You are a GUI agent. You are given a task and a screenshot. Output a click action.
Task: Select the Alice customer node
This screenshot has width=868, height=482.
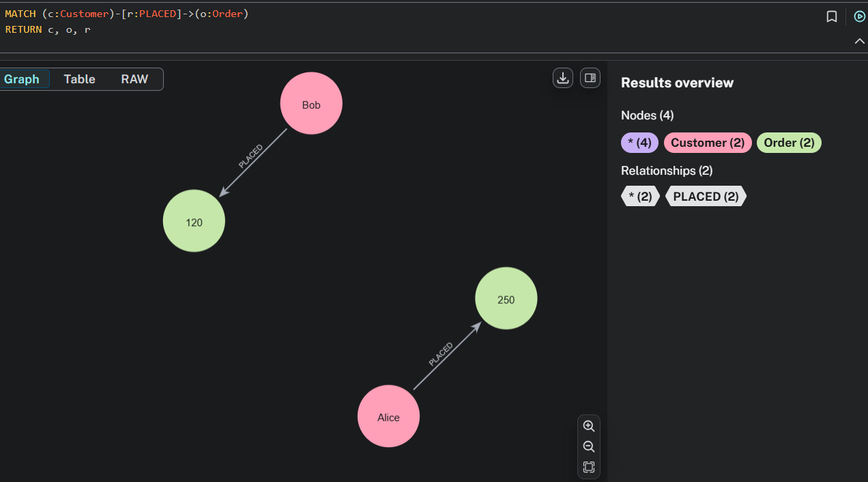[x=388, y=416]
